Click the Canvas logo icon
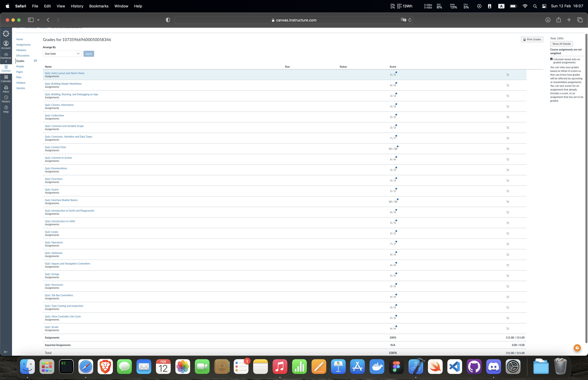 (6, 34)
